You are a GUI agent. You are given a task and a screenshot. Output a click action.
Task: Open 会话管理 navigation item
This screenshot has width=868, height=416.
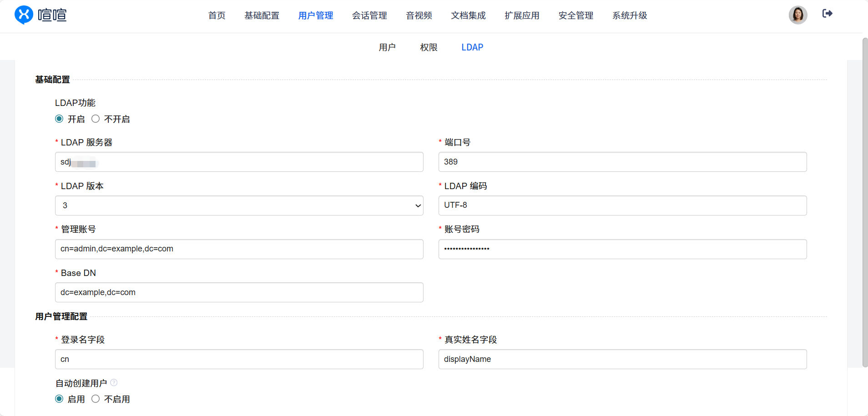(369, 15)
